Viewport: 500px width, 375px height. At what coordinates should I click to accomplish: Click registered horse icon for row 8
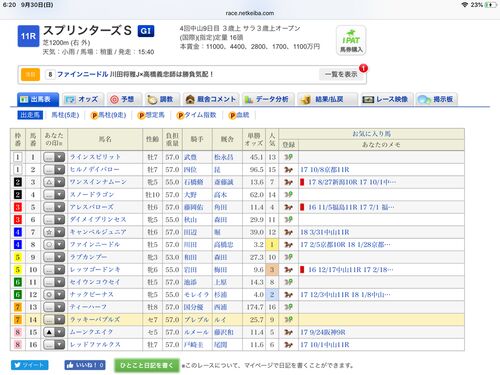(x=288, y=245)
